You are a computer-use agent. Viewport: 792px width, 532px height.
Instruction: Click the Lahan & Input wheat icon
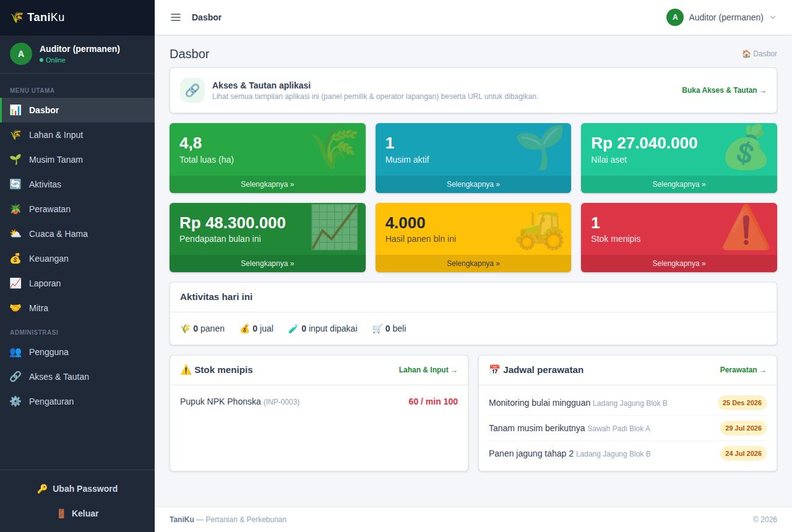coord(15,135)
